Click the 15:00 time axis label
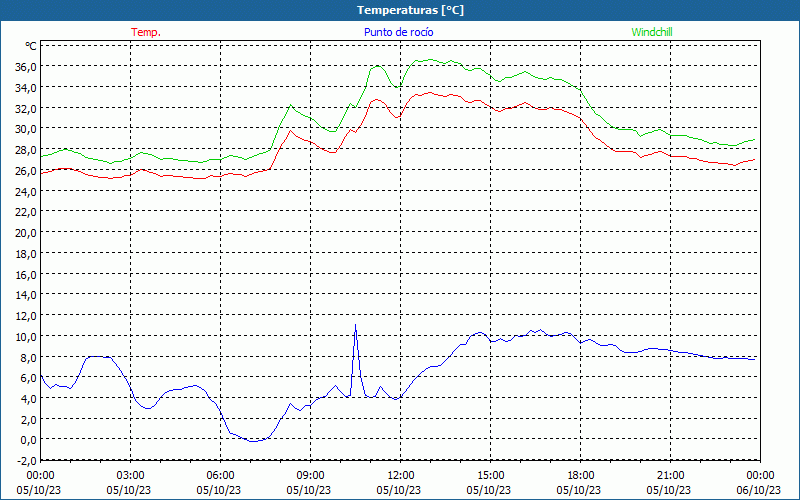The width and height of the screenshot is (800, 500). point(490,476)
